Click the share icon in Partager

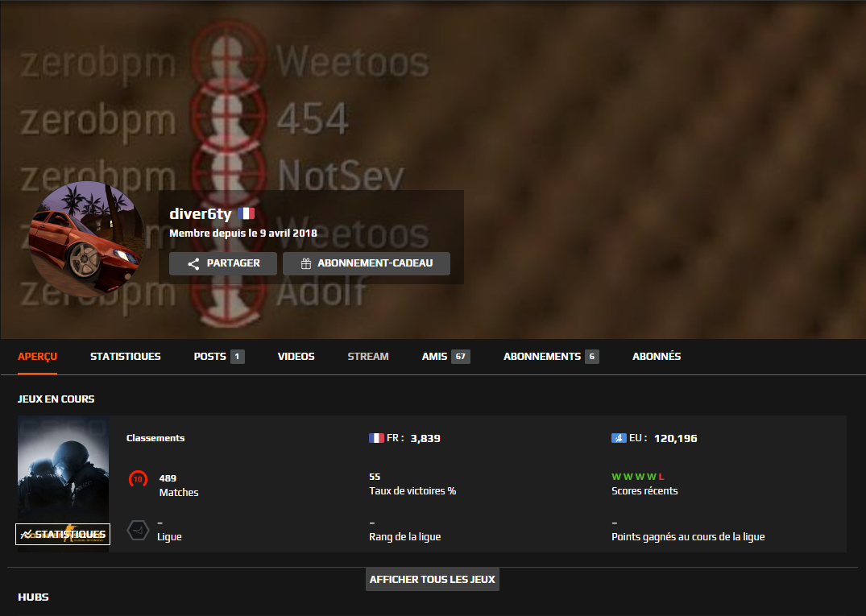(193, 264)
